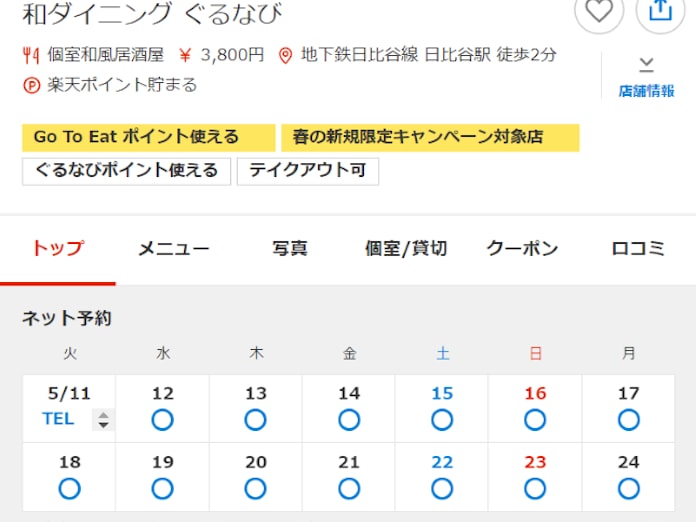
Task: Click the map pin location icon
Action: tap(285, 55)
